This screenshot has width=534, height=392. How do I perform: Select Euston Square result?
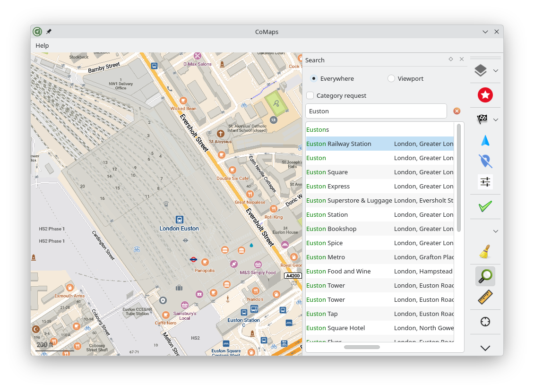[380, 172]
